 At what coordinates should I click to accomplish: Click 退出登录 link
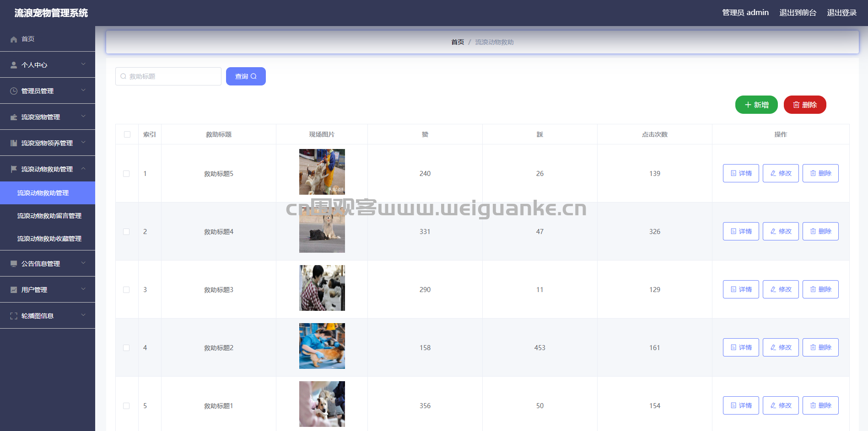841,13
